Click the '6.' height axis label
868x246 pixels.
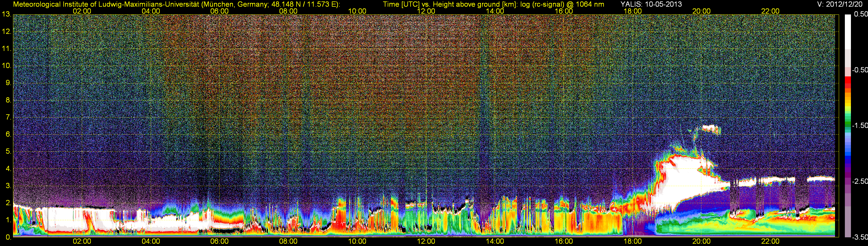point(8,134)
